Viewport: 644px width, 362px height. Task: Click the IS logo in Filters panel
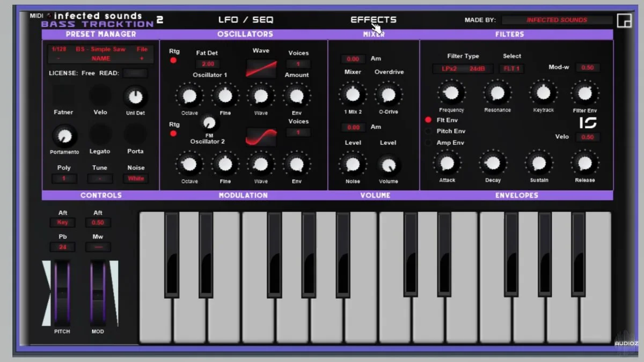pos(588,123)
